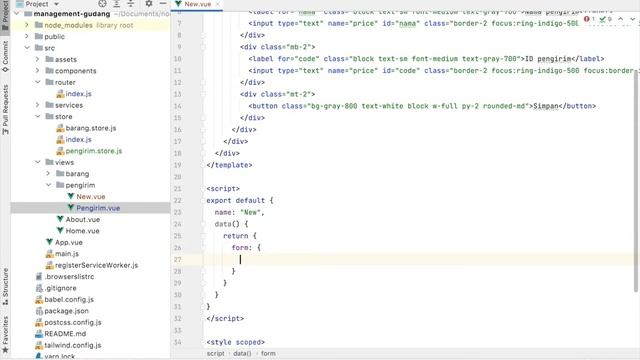
Task: Switch to the New.vue editor tab
Action: point(198,4)
